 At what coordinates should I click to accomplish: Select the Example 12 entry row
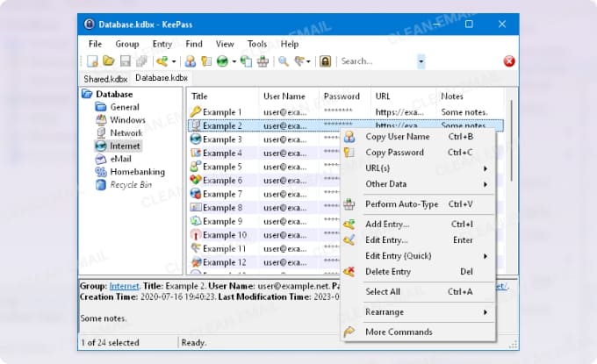[x=264, y=262]
